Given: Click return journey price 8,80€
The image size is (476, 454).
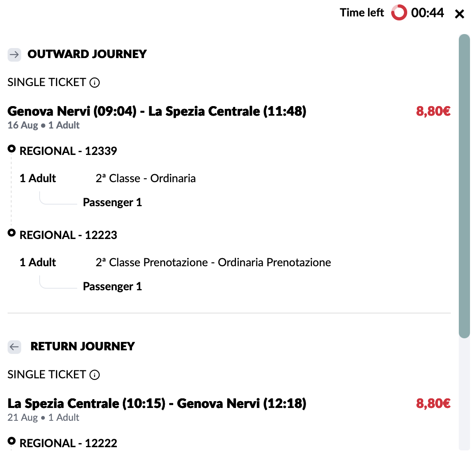Looking at the screenshot, I should (x=433, y=404).
